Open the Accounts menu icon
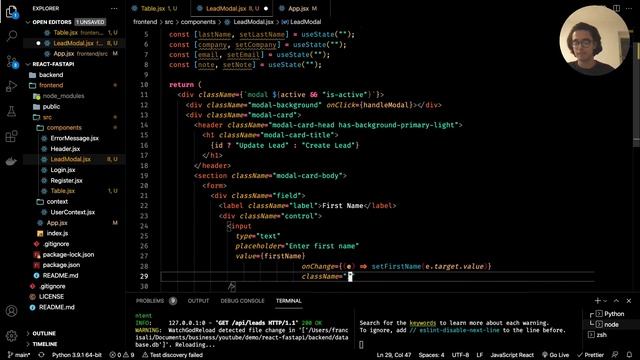The image size is (640, 360). (x=11, y=311)
